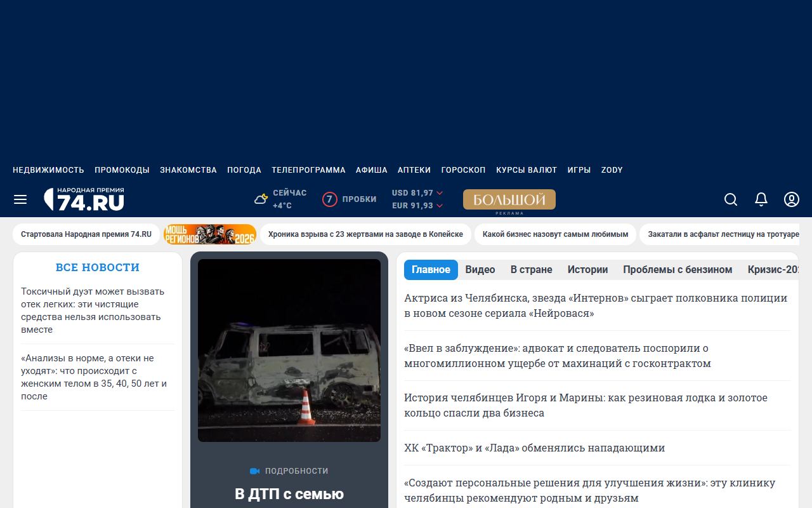
Task: Open Мощь регионов 2026 banner chip
Action: (210, 234)
